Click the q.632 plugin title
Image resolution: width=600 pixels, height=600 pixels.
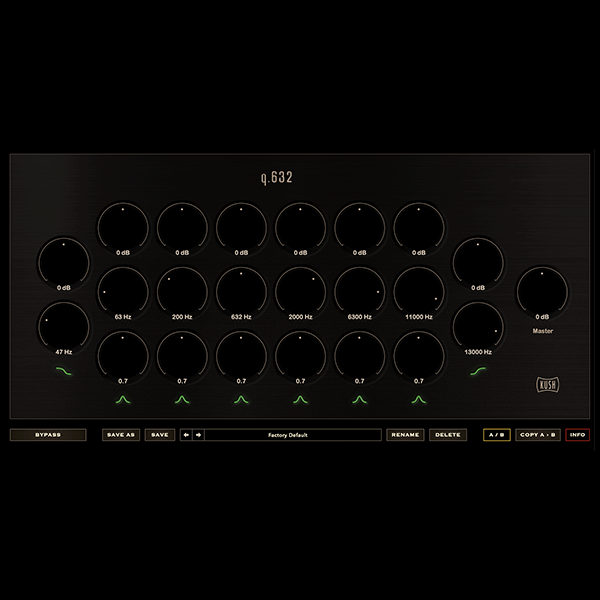click(x=277, y=178)
